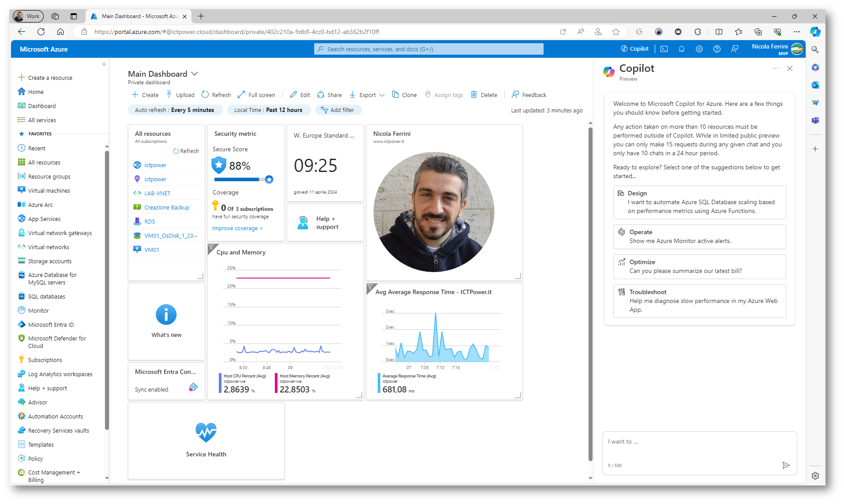Screen dimensions: 844x504
Task: Click Share on the dashboard toolbar
Action: [330, 95]
